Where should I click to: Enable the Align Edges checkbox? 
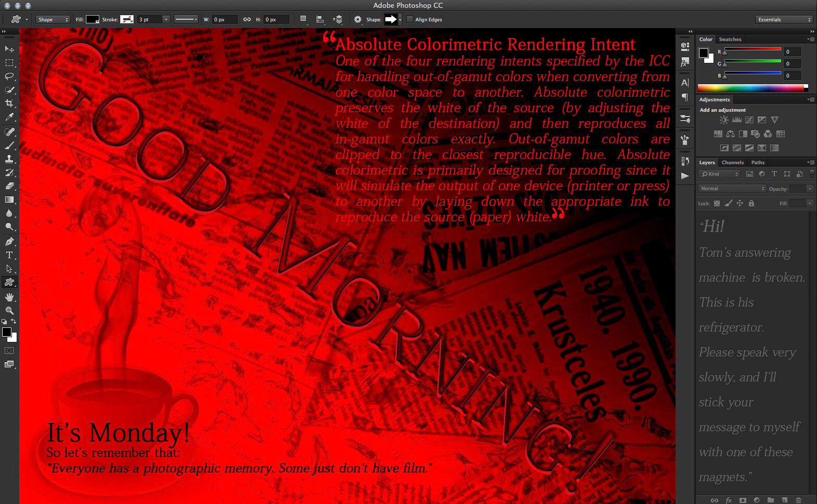(410, 20)
